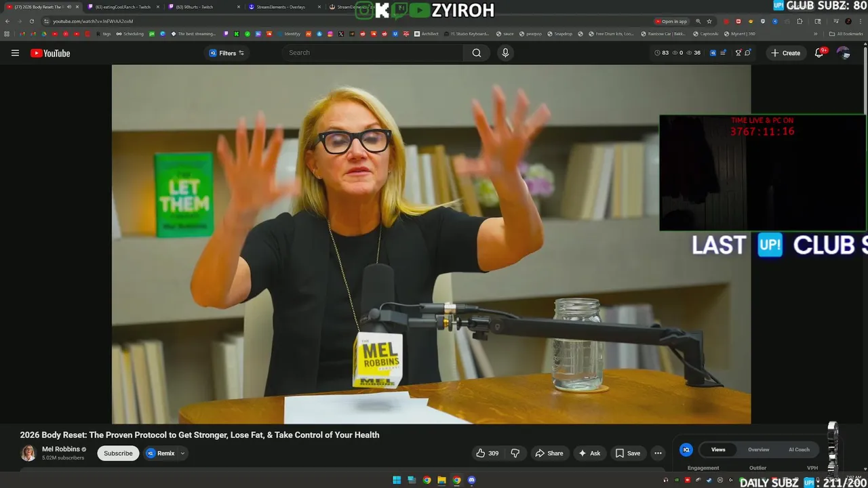Select the vidIQ Views tab
This screenshot has height=488, width=868.
coord(718,449)
